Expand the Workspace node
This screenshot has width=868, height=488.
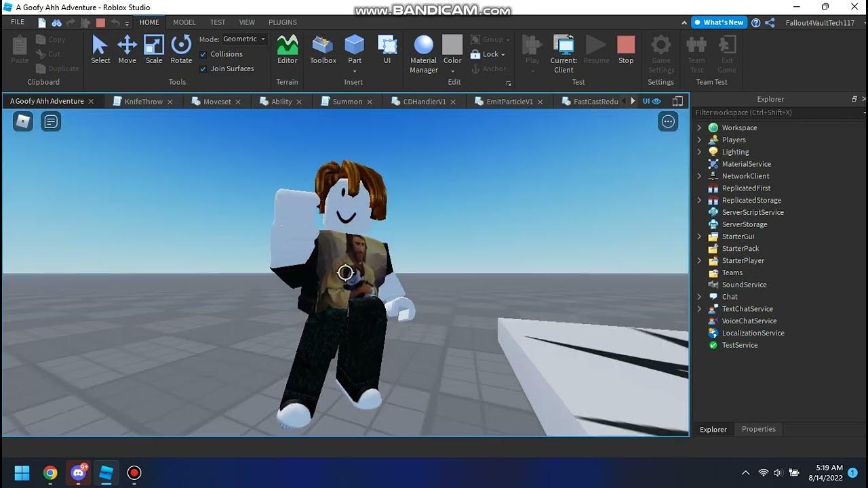point(699,127)
